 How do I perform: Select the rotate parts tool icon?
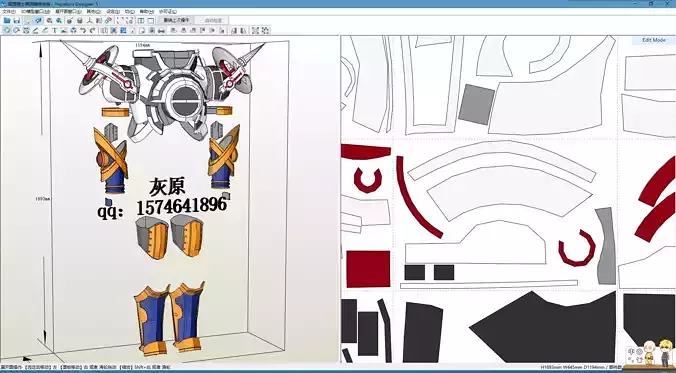[16, 30]
